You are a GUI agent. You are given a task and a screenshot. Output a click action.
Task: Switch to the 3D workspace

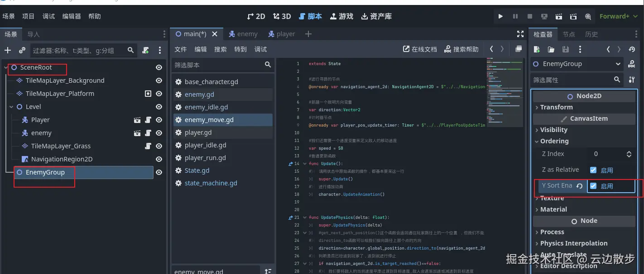click(282, 16)
